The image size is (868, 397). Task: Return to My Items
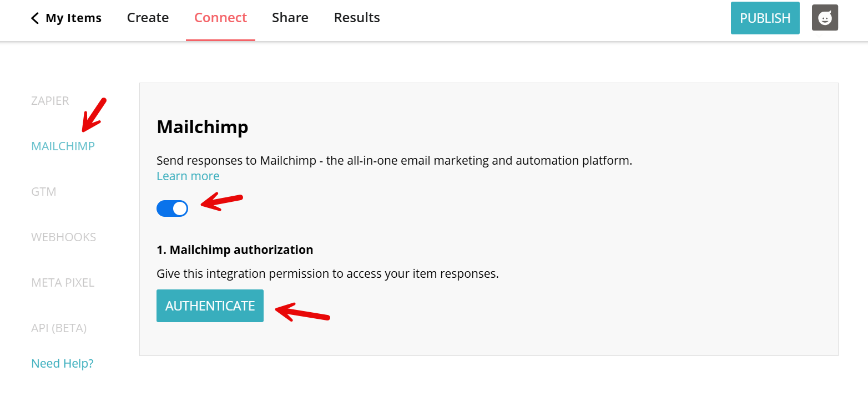[x=74, y=18]
